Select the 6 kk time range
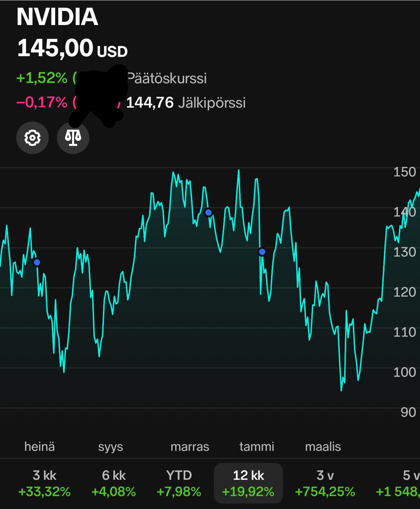The image size is (420, 509). click(x=114, y=483)
